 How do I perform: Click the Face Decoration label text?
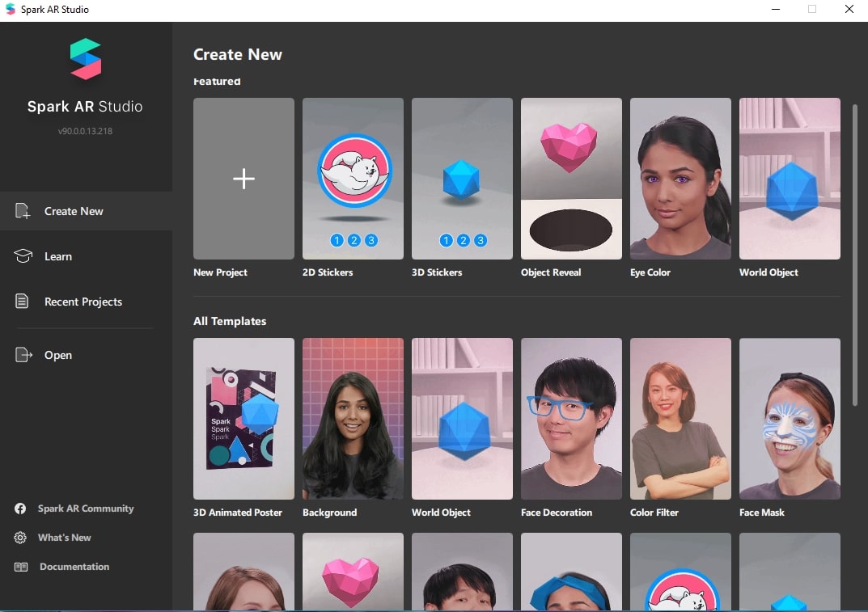557,513
